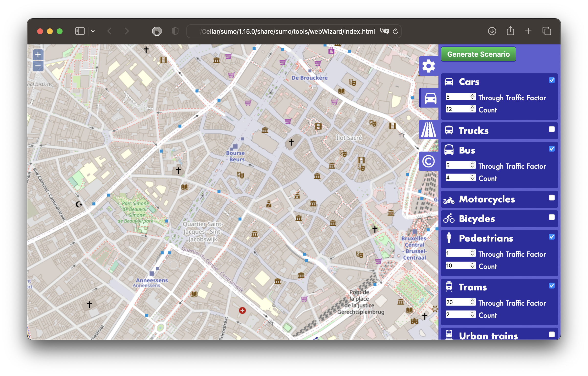Open the road types side tab
Viewport: 588px width, 376px height.
429,130
